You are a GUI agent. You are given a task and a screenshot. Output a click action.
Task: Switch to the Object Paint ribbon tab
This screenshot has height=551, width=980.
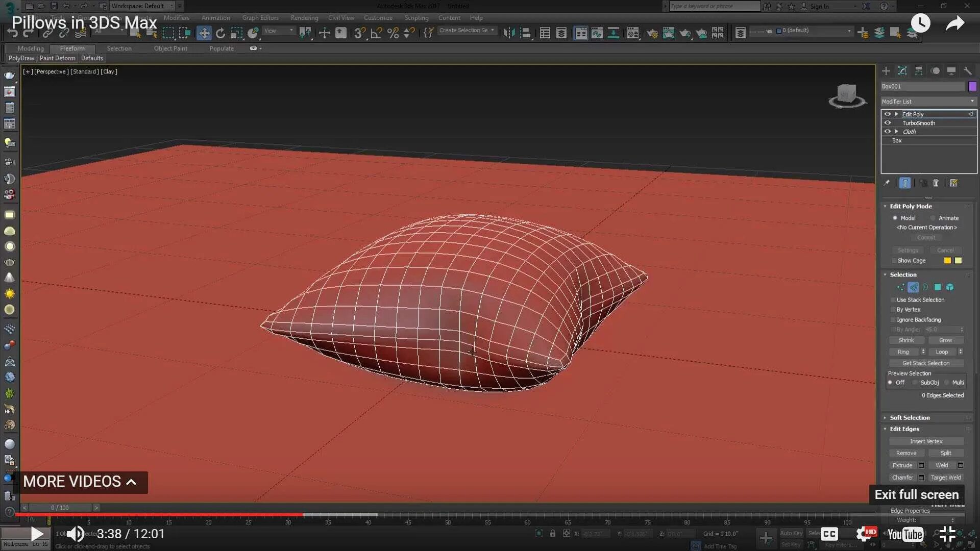click(x=170, y=48)
